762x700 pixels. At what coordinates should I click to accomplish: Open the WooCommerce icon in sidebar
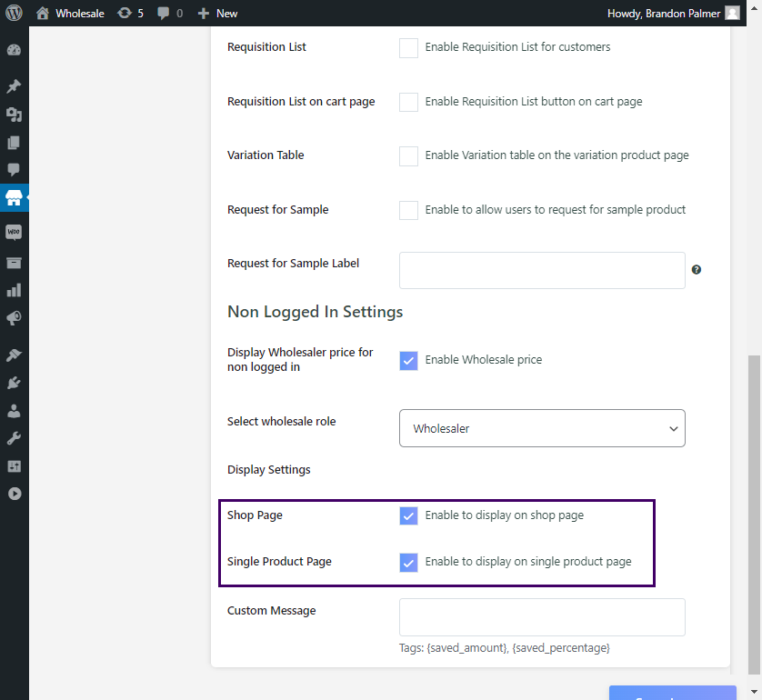[14, 232]
